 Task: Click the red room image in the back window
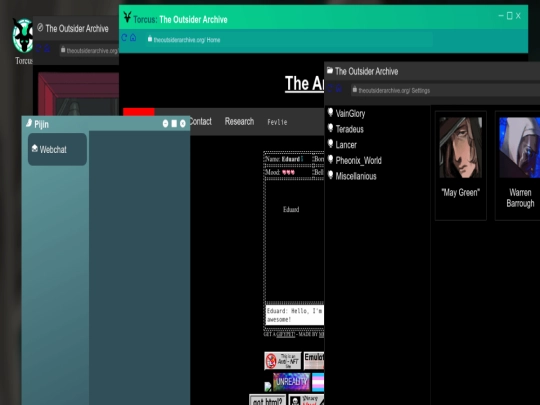pos(79,94)
